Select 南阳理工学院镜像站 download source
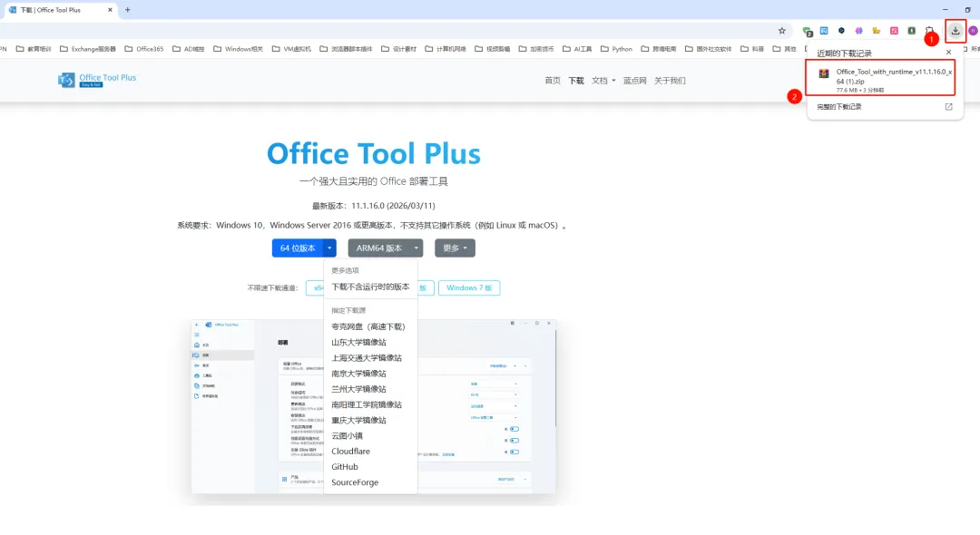The height and width of the screenshot is (535, 980). [x=370, y=404]
